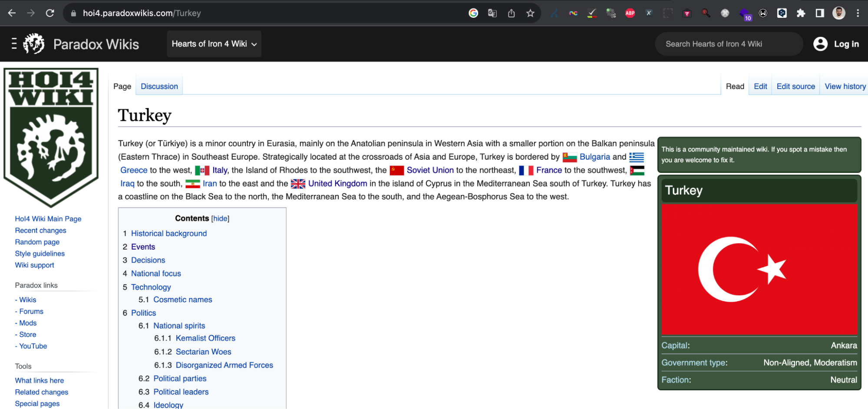Open Style guidelines link
Screen dimensions: 868x409
pyautogui.click(x=40, y=254)
